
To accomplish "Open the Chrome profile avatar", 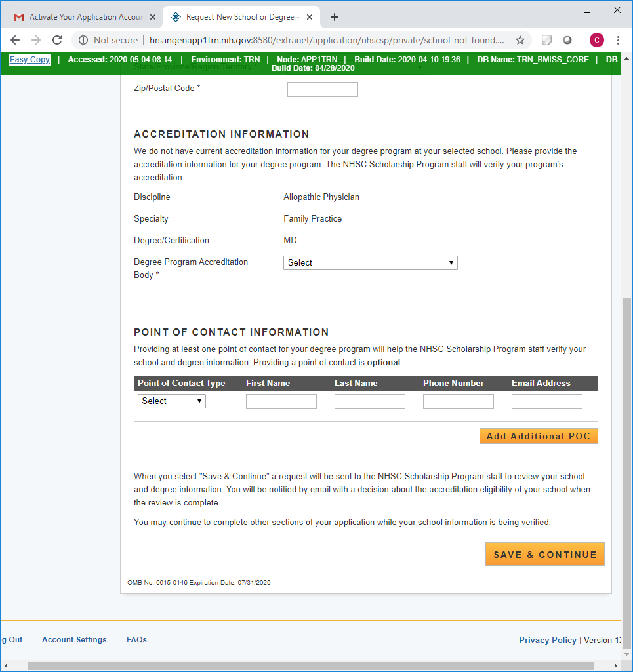I will point(596,40).
